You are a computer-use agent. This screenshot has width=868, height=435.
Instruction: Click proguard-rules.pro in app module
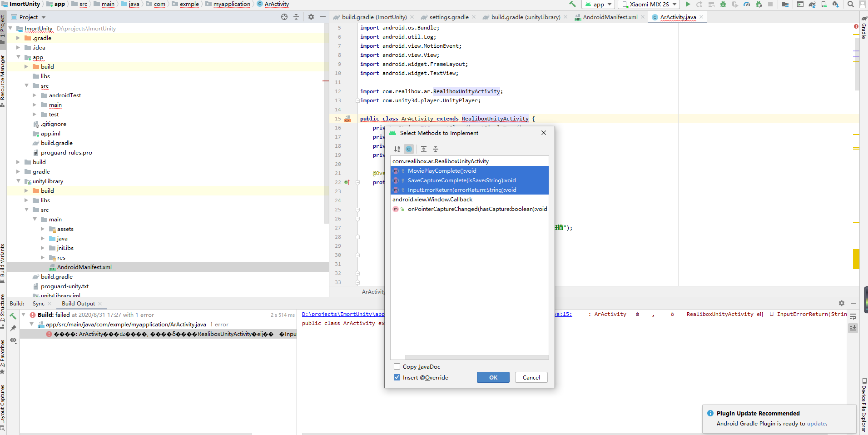66,152
